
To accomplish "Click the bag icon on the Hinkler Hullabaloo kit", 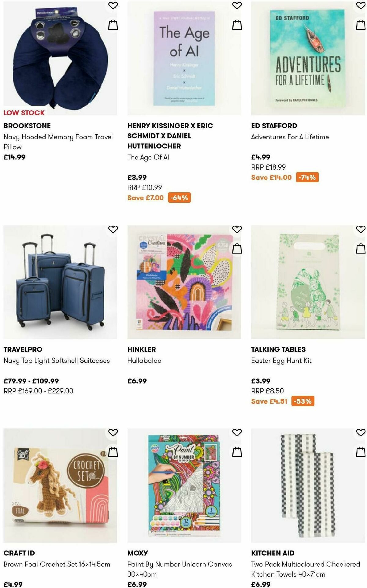I will (x=237, y=249).
